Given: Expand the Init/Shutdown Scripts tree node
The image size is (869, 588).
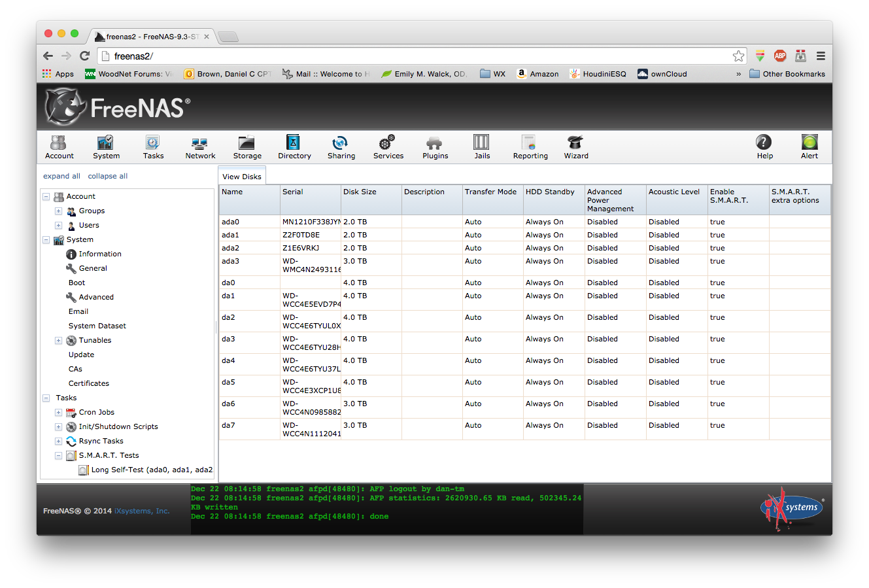Looking at the screenshot, I should click(x=58, y=427).
